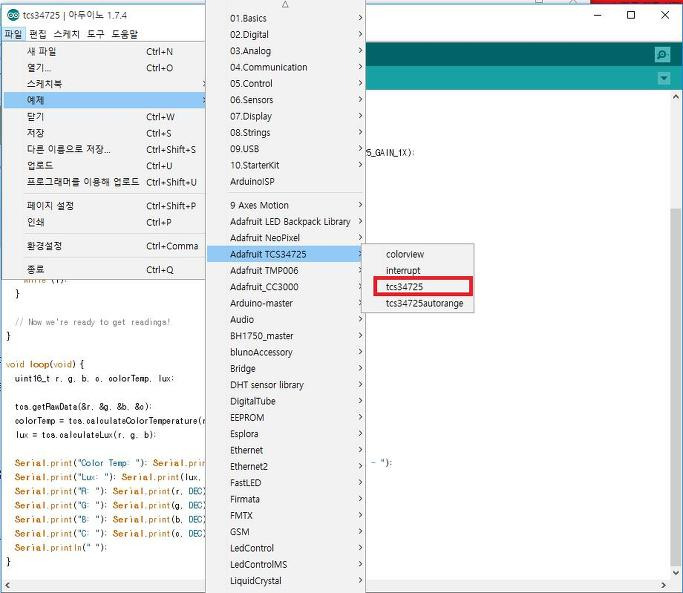Open LiquidCrystal examples submenu
The width and height of the screenshot is (683, 593).
[x=286, y=581]
